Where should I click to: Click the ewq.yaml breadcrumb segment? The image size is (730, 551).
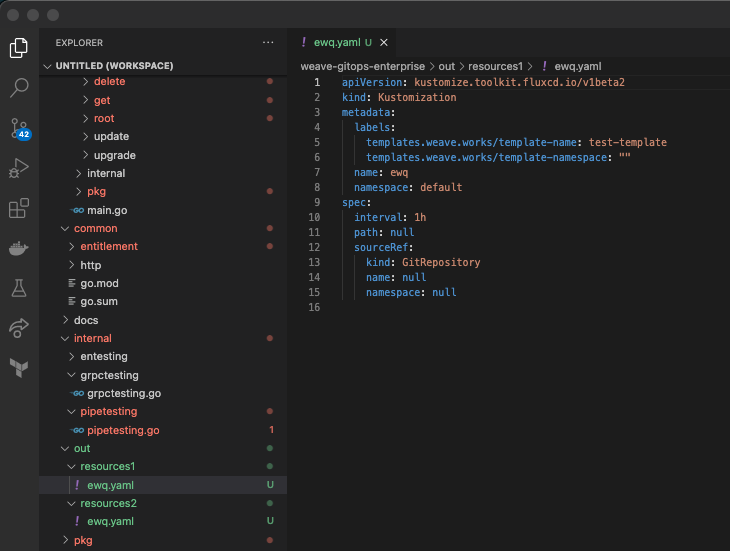pos(577,66)
